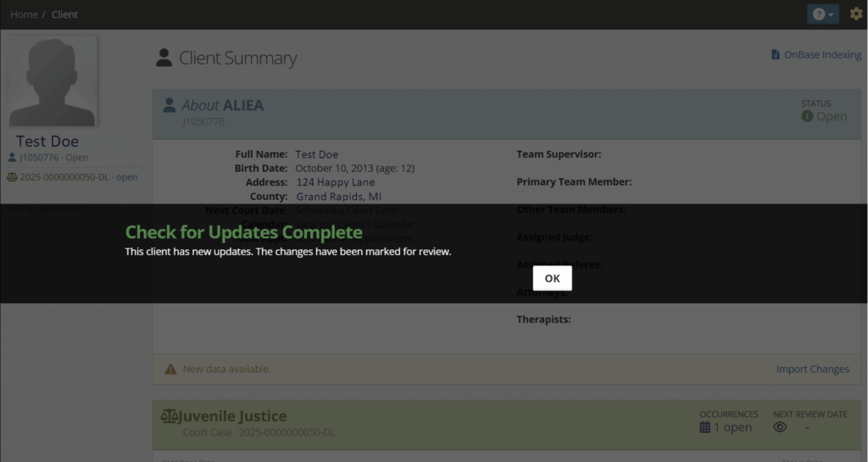868x462 pixels.
Task: Click the scales icon by Juvenile Justice
Action: 170,417
